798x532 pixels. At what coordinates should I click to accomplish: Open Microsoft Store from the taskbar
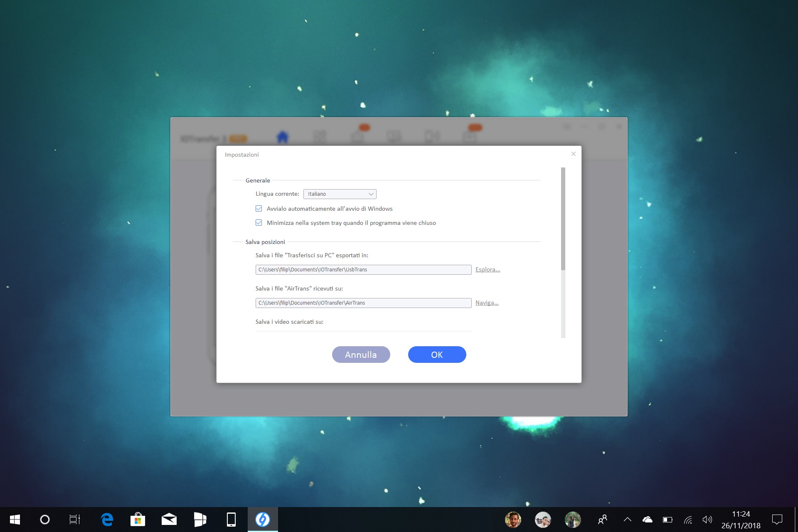pos(138,520)
